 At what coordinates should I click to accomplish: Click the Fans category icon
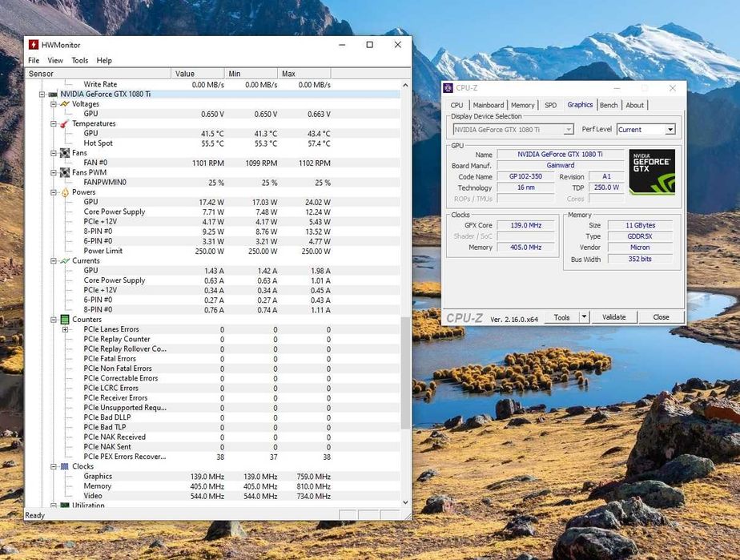[x=65, y=153]
